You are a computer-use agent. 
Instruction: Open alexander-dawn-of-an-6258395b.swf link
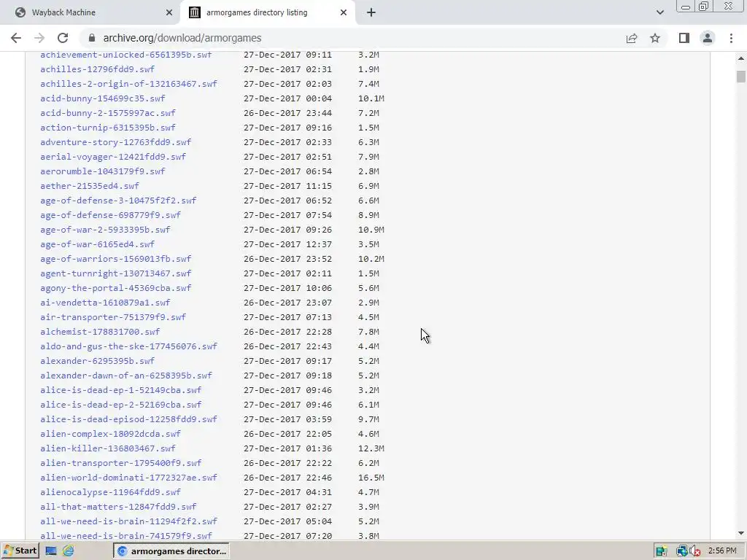[126, 376]
